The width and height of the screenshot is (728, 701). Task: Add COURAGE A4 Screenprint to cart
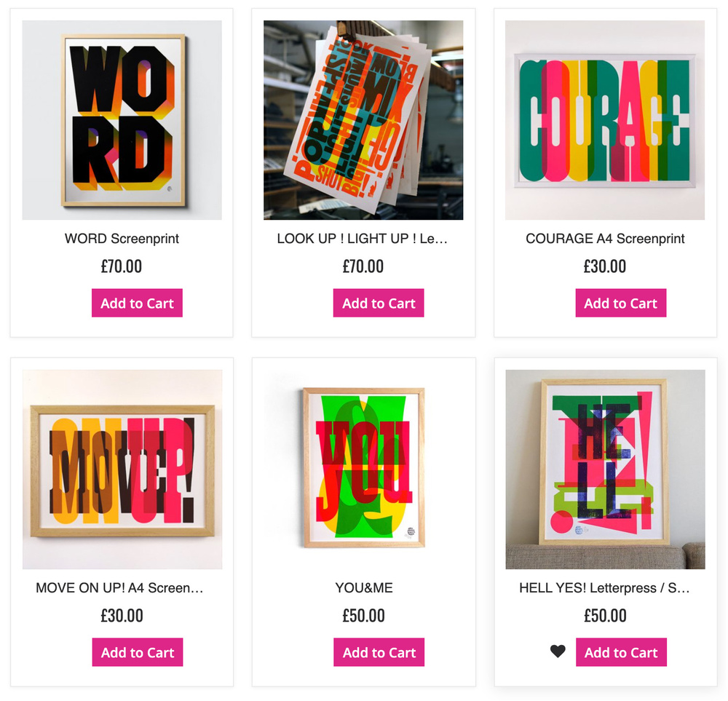pyautogui.click(x=621, y=303)
